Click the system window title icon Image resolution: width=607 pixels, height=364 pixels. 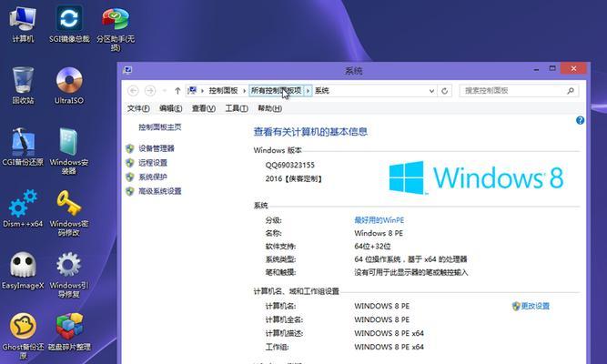127,70
